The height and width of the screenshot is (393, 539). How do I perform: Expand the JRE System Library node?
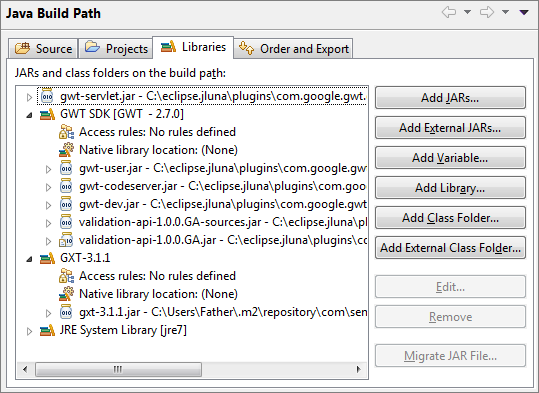[x=30, y=331]
